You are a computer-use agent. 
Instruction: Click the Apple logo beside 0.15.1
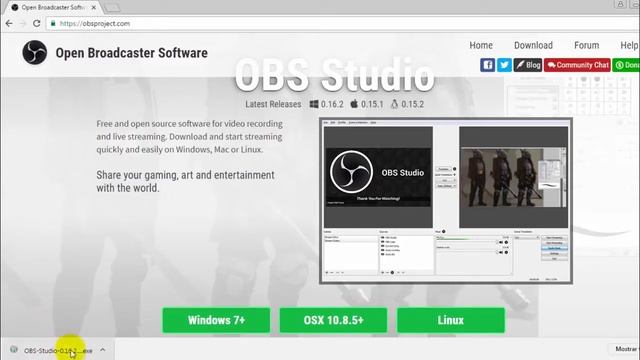[354, 104]
